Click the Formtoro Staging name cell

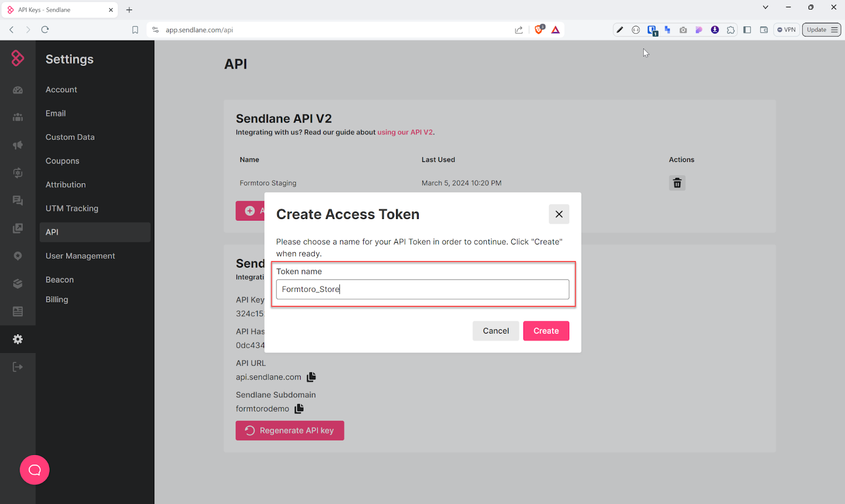coord(268,183)
